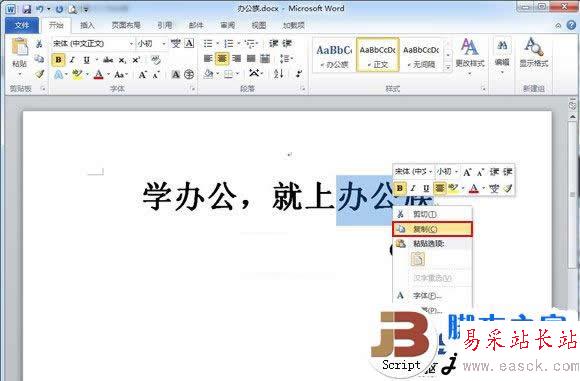Click the ribbon Grow Font icon
Screen dimensions: 580x381
coord(143,75)
